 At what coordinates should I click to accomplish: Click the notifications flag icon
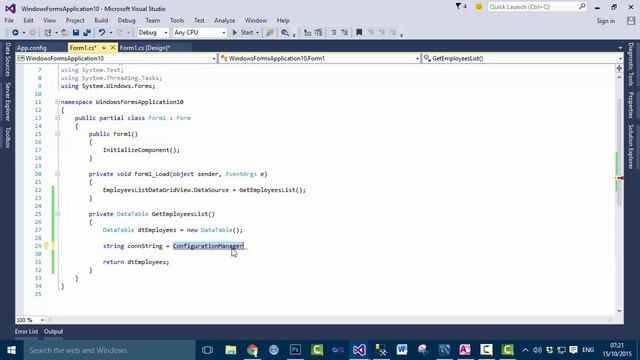pos(458,7)
